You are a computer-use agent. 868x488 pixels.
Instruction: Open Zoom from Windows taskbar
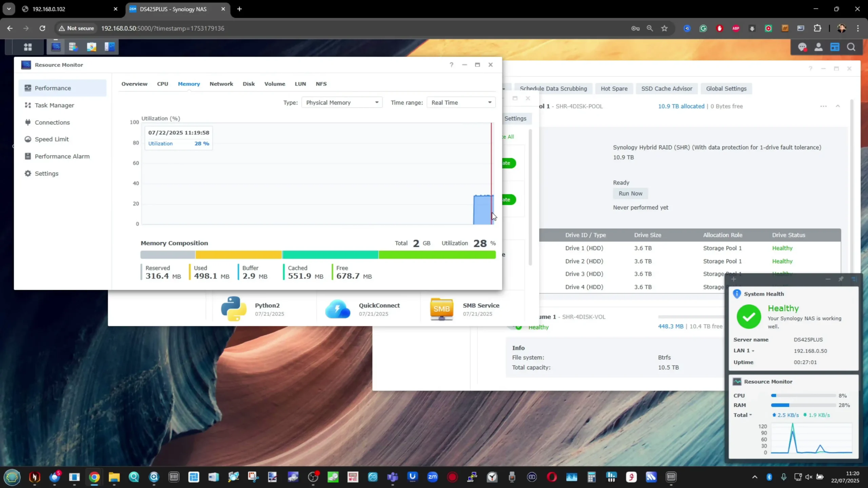(x=432, y=477)
